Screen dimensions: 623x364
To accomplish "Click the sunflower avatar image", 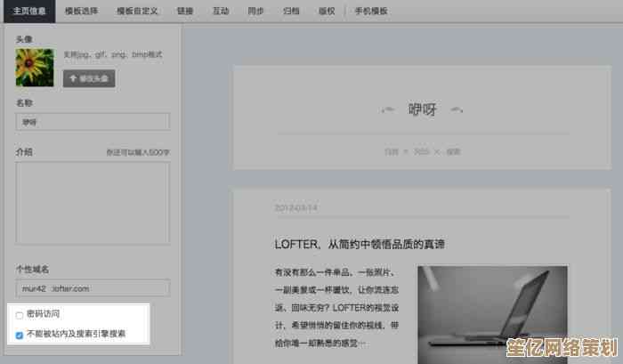I will (36, 69).
